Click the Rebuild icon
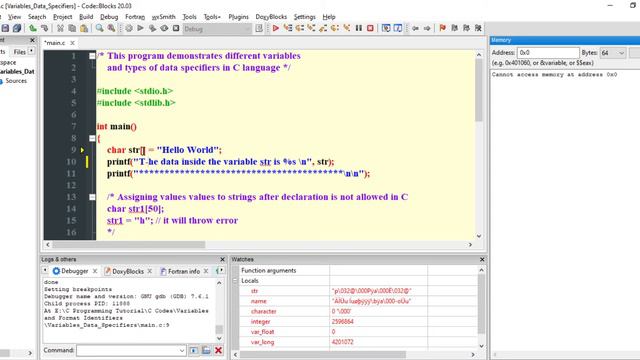The width and height of the screenshot is (640, 360). (164, 28)
